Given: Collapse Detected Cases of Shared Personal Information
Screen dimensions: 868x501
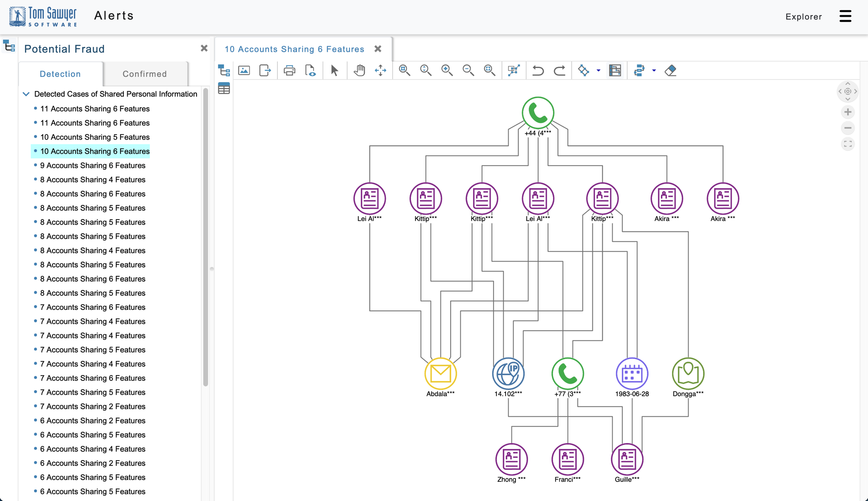Looking at the screenshot, I should coord(26,94).
